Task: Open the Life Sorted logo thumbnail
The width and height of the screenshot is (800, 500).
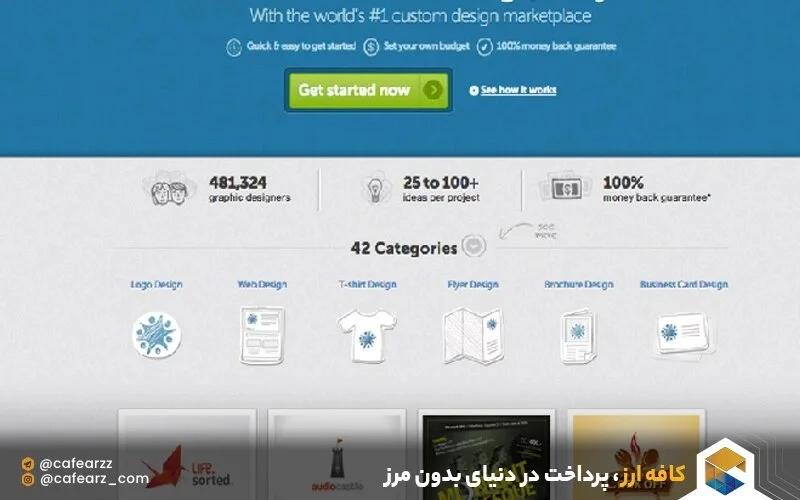Action: click(187, 454)
